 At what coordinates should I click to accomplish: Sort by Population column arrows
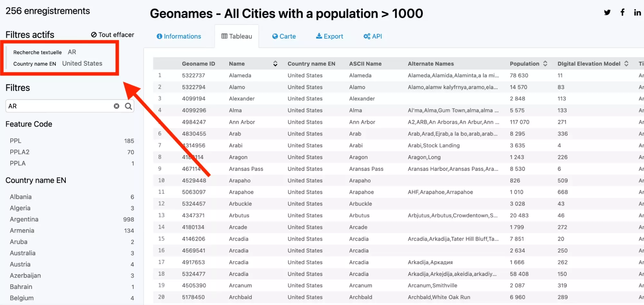click(545, 64)
